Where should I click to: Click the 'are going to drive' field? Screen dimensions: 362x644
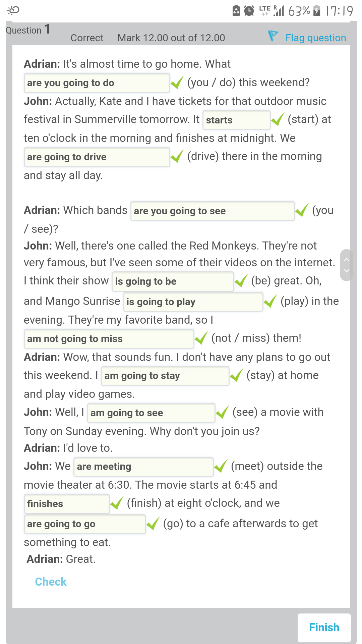click(x=97, y=157)
